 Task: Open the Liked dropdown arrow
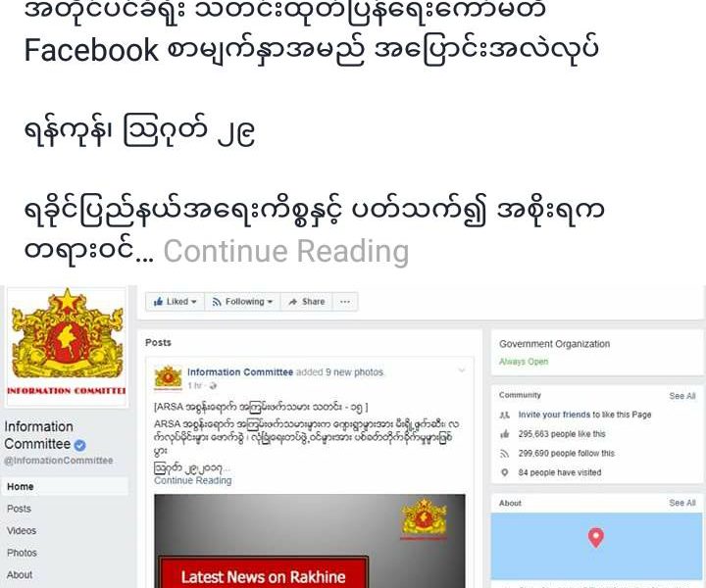[193, 302]
